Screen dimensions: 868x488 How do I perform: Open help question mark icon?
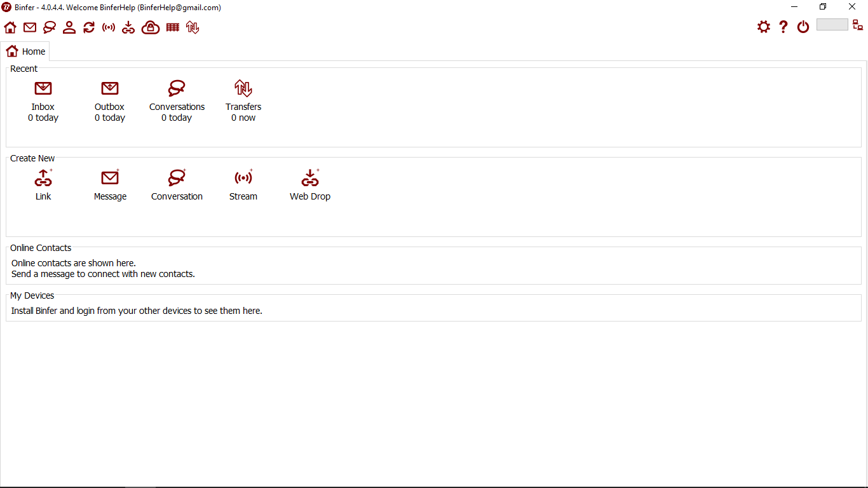[783, 27]
